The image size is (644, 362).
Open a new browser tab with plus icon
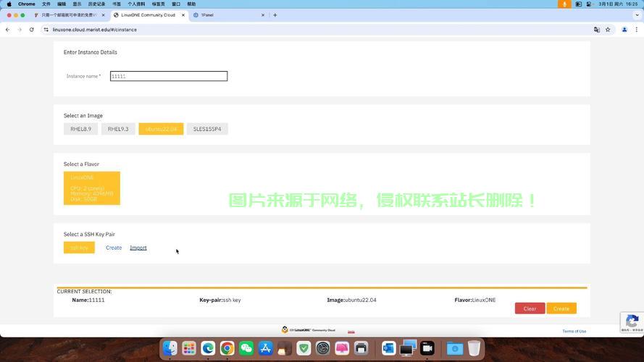tap(275, 14)
